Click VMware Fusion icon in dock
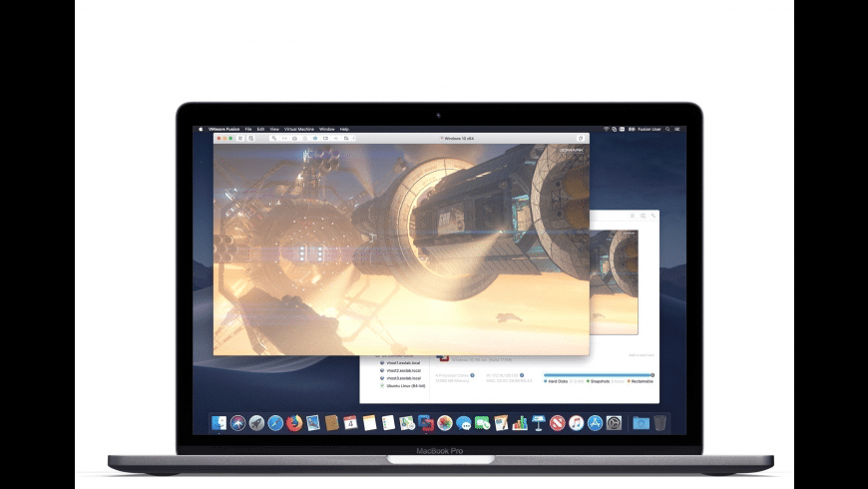Viewport: 868px width, 489px height. (426, 423)
